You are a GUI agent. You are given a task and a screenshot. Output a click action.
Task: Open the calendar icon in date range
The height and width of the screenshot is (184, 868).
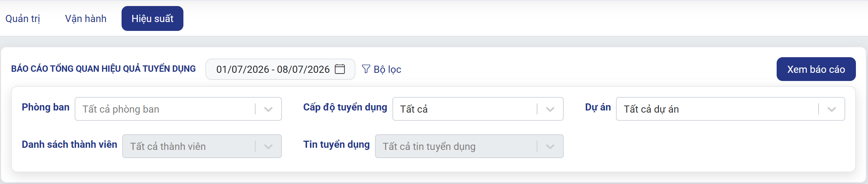pos(340,69)
